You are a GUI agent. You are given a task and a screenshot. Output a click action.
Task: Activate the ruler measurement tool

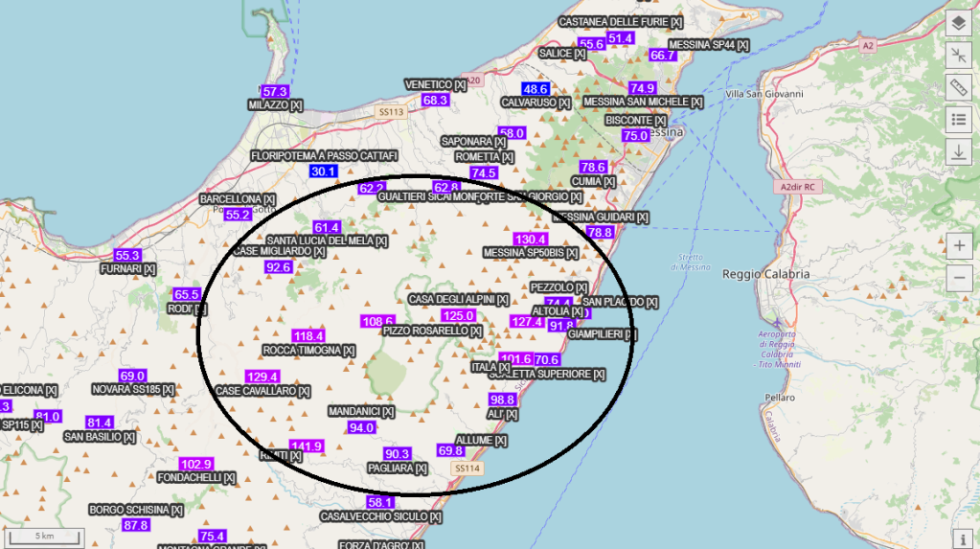(x=959, y=87)
